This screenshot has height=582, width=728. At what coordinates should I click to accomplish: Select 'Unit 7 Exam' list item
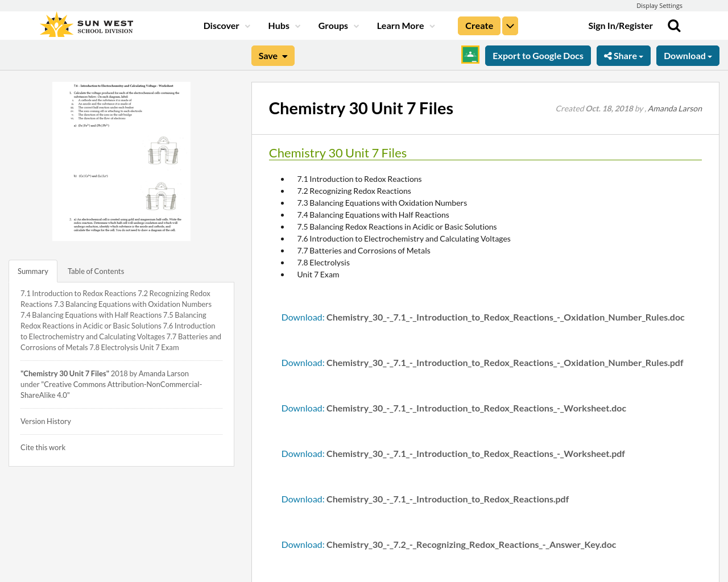coord(318,275)
